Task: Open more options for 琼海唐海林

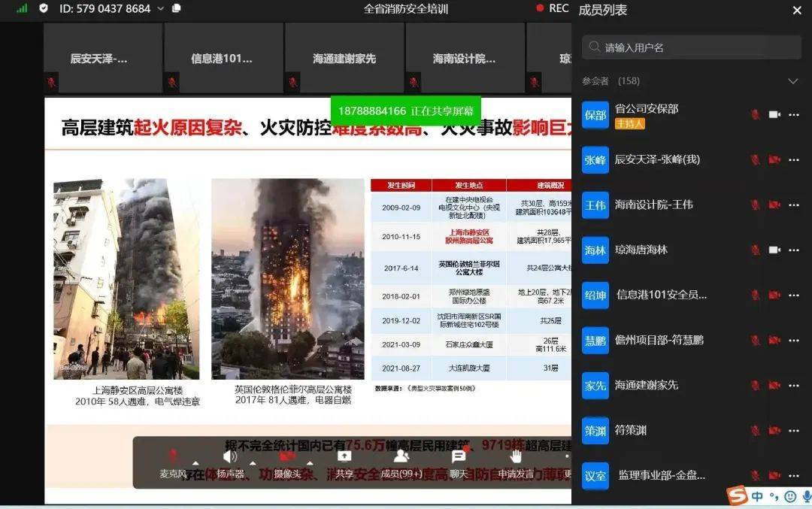Action: (794, 250)
